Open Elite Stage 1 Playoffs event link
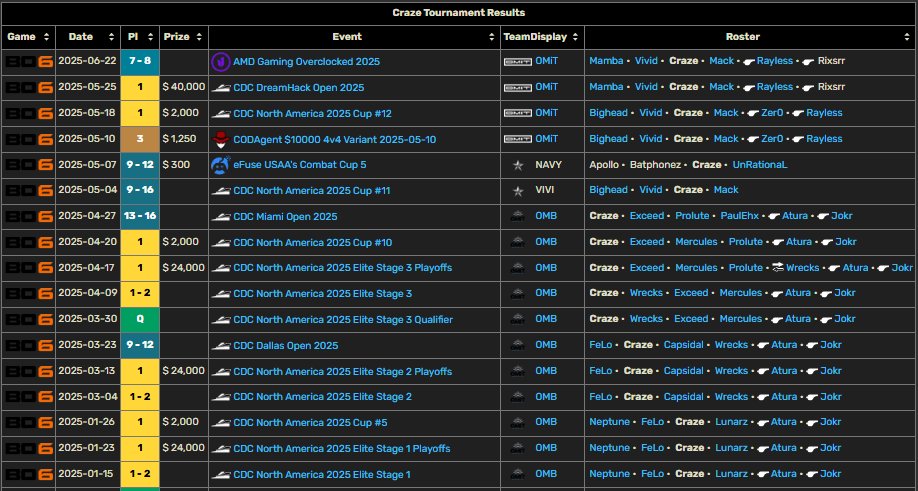The height and width of the screenshot is (491, 918). (x=342, y=448)
